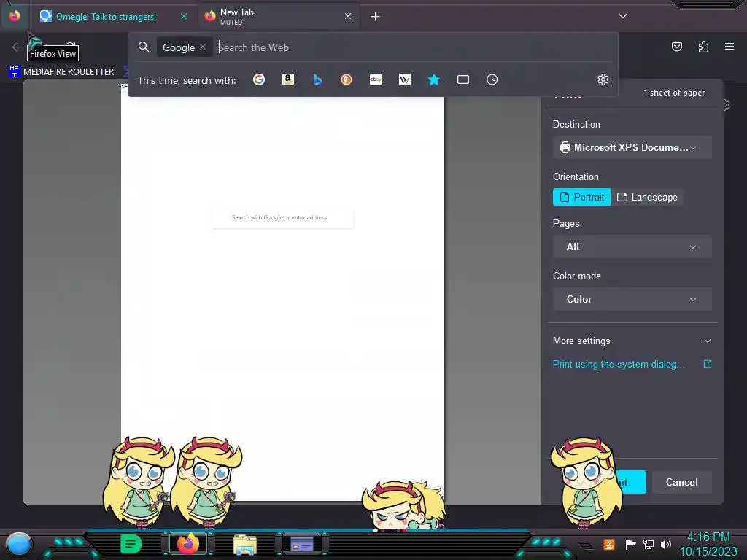This screenshot has height=560, width=747.
Task: Save to Pocket icon in toolbar
Action: pos(676,47)
